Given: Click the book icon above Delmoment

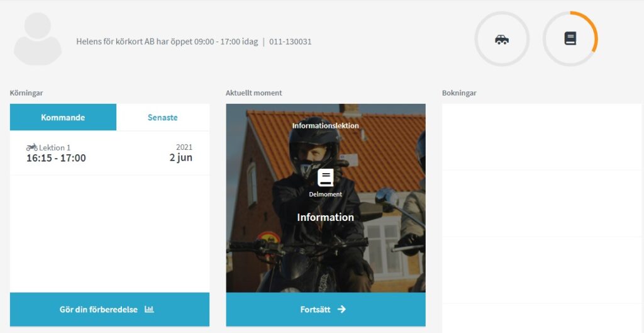Looking at the screenshot, I should [325, 177].
